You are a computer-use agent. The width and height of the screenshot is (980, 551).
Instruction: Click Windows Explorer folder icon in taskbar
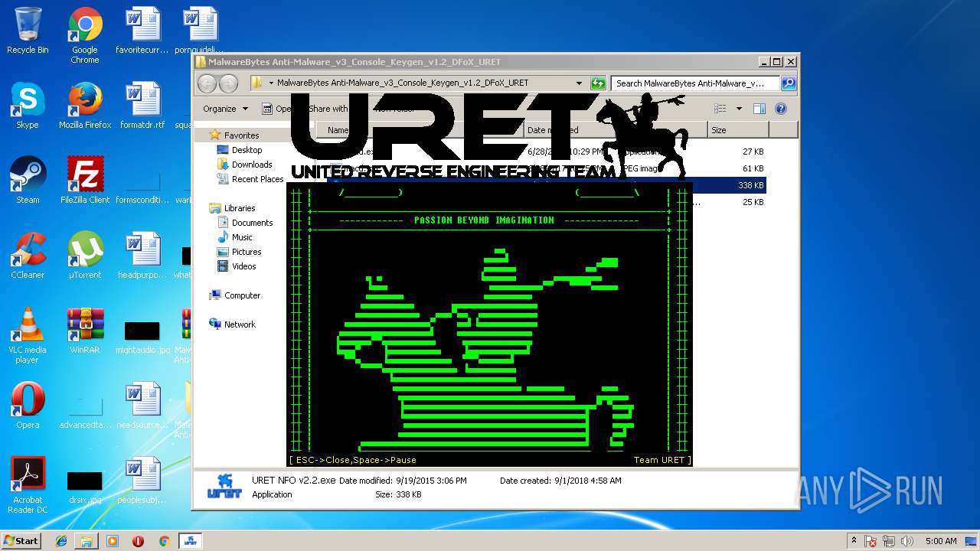(x=87, y=541)
